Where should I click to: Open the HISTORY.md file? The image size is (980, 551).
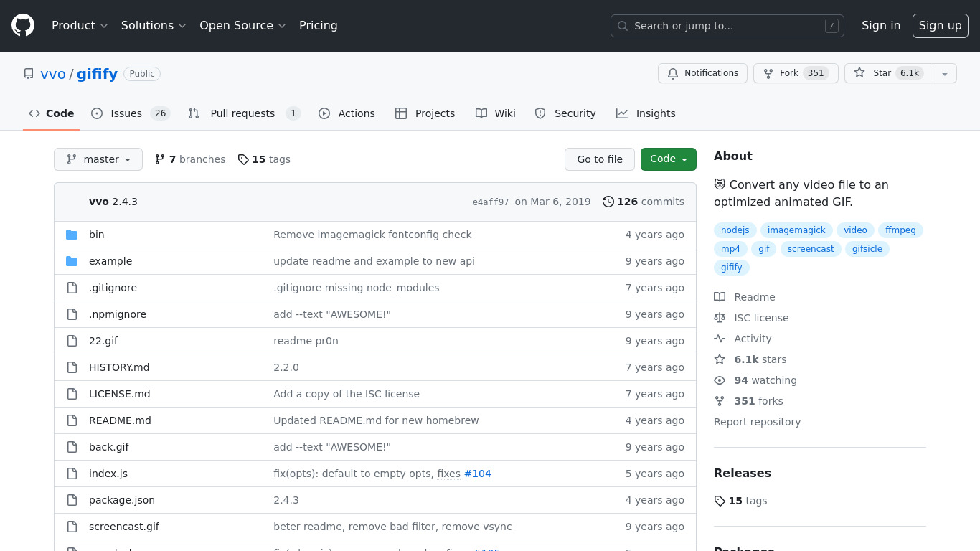(x=119, y=367)
